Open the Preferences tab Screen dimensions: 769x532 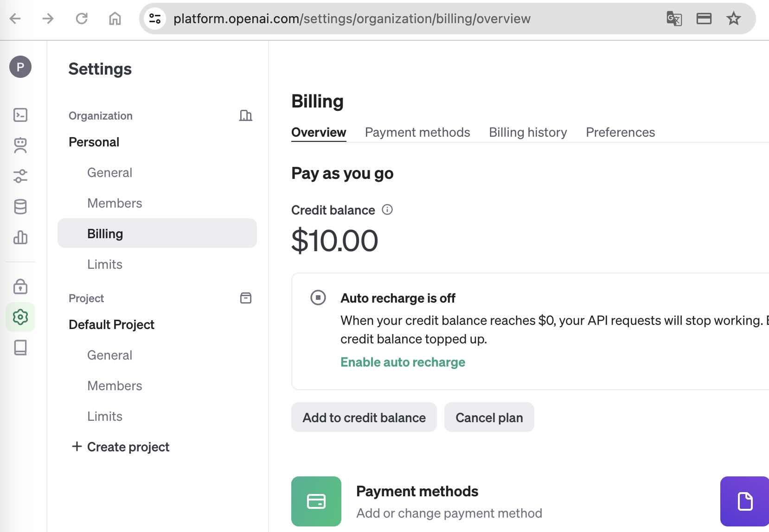(620, 133)
